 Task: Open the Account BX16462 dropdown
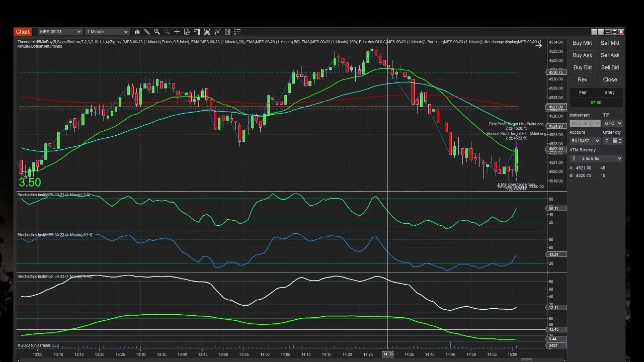[x=585, y=141]
